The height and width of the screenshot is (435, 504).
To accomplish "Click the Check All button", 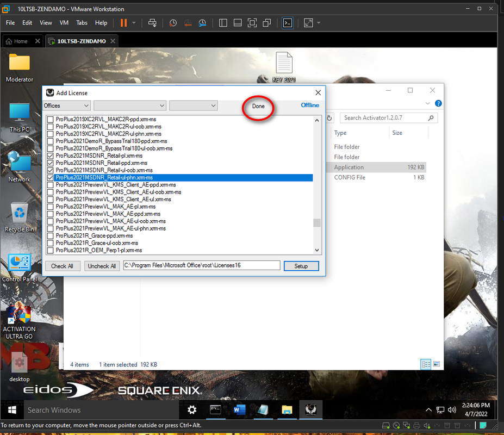I will 63,266.
